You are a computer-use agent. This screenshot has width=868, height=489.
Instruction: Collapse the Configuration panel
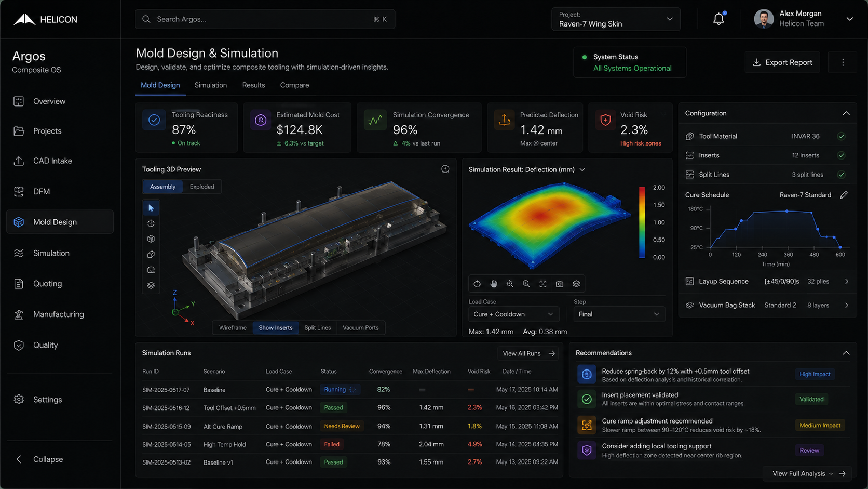[846, 113]
